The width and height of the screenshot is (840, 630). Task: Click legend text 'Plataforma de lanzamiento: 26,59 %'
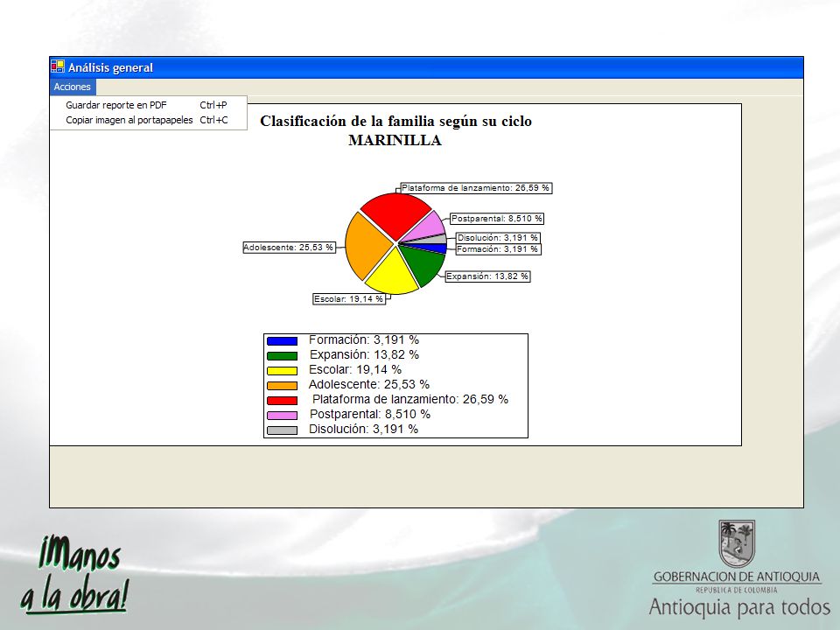(x=410, y=400)
